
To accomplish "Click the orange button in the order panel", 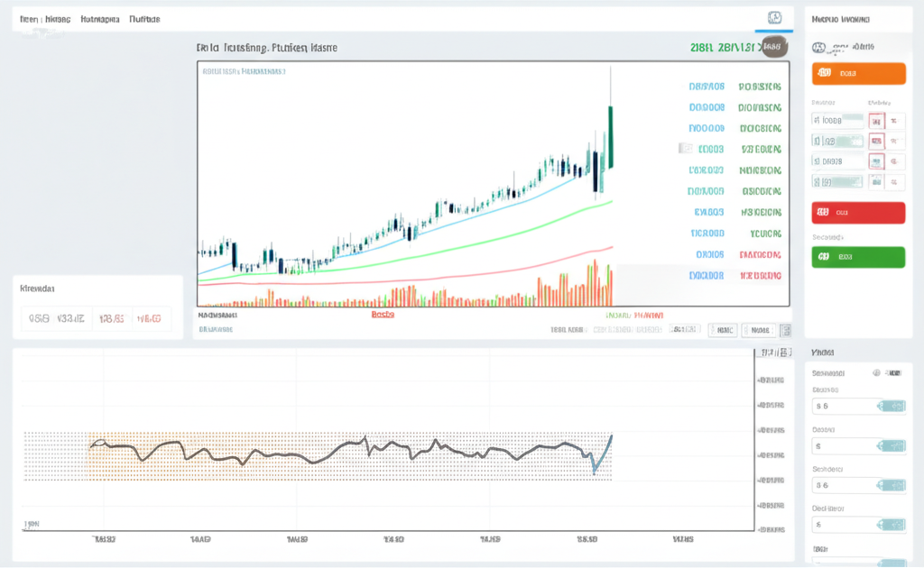I will [x=858, y=74].
